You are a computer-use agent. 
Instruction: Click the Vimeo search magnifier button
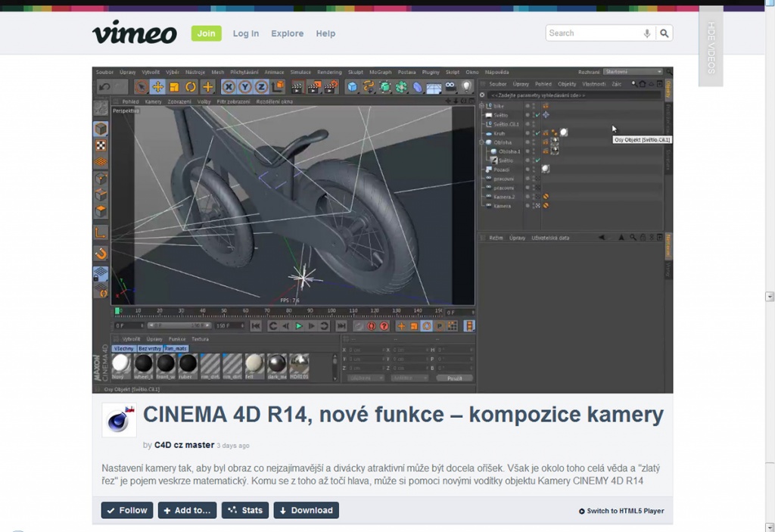tap(665, 33)
